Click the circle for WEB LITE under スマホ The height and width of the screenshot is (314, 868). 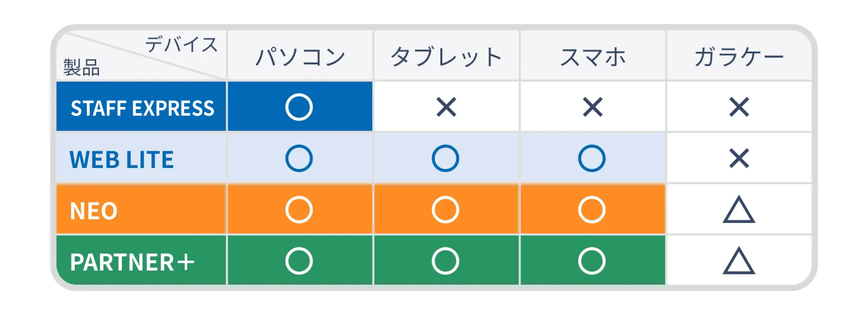pyautogui.click(x=592, y=158)
